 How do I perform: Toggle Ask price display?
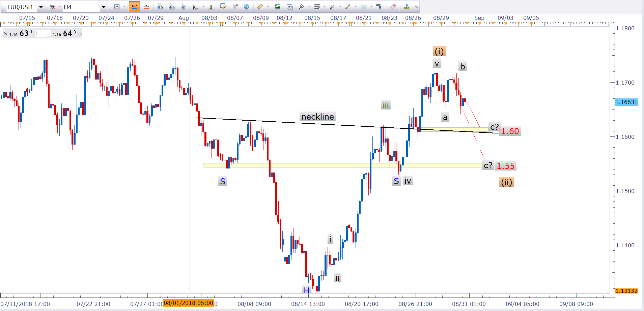pos(146,7)
